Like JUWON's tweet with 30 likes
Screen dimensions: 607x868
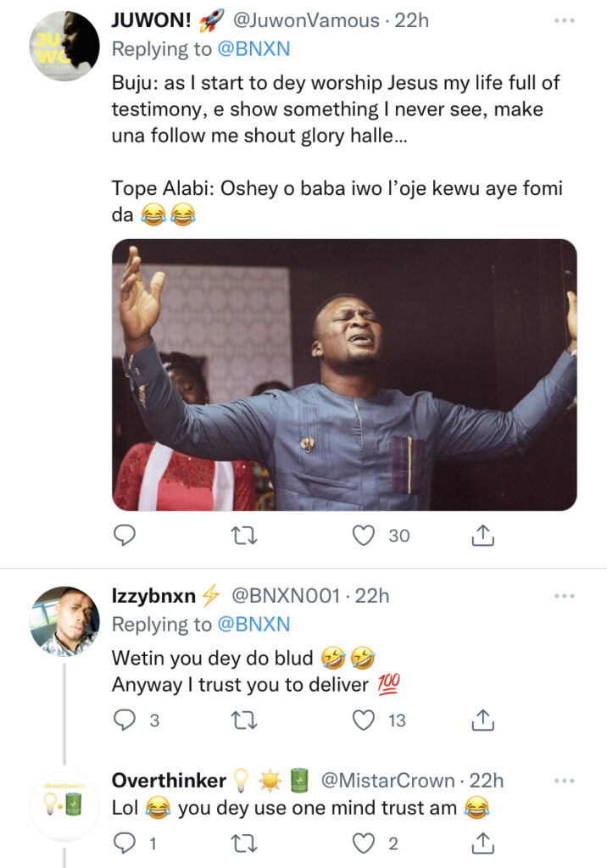tap(365, 535)
